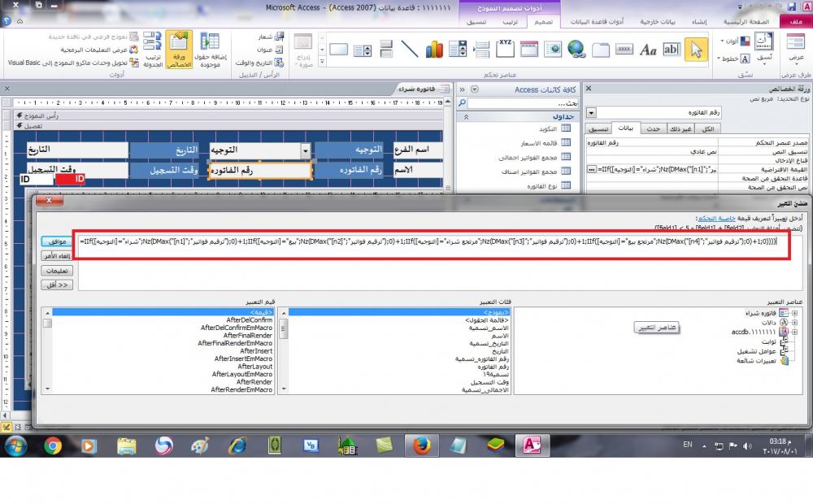Expand فاتوره شراء tree node
The image size is (813, 504).
pyautogui.click(x=794, y=313)
